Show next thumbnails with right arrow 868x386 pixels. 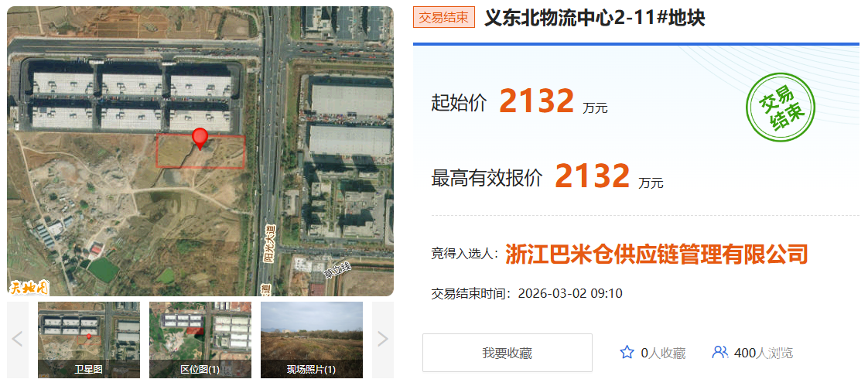[x=382, y=339]
